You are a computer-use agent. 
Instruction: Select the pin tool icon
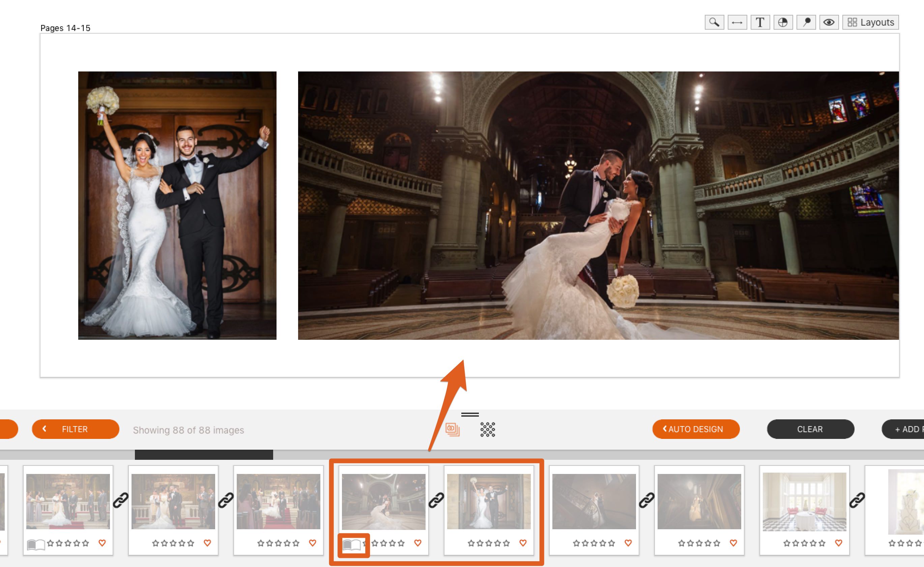[x=806, y=23]
